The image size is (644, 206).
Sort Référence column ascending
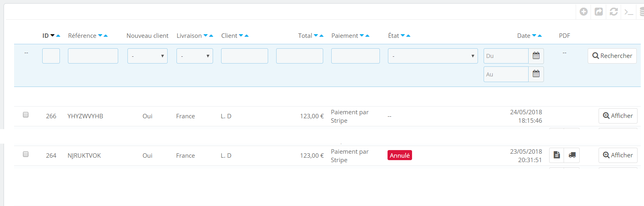click(106, 36)
